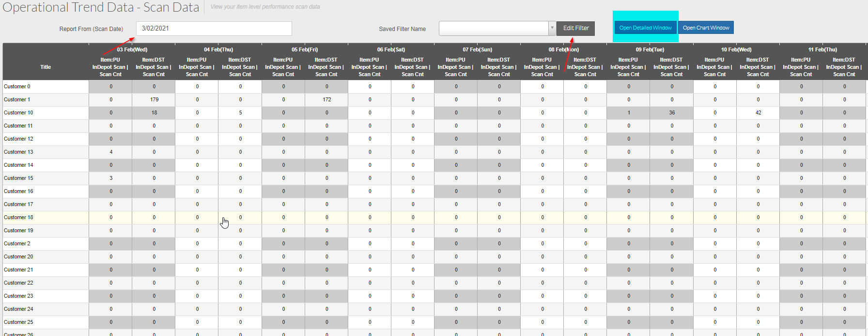
Task: Expand the Saved Filter Name dropdown arrow
Action: [552, 28]
